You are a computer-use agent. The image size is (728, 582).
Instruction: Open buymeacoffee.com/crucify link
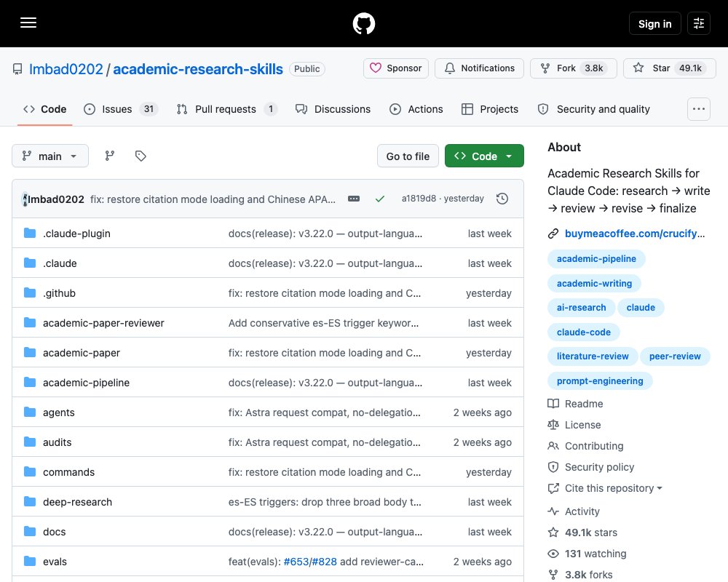coord(635,234)
